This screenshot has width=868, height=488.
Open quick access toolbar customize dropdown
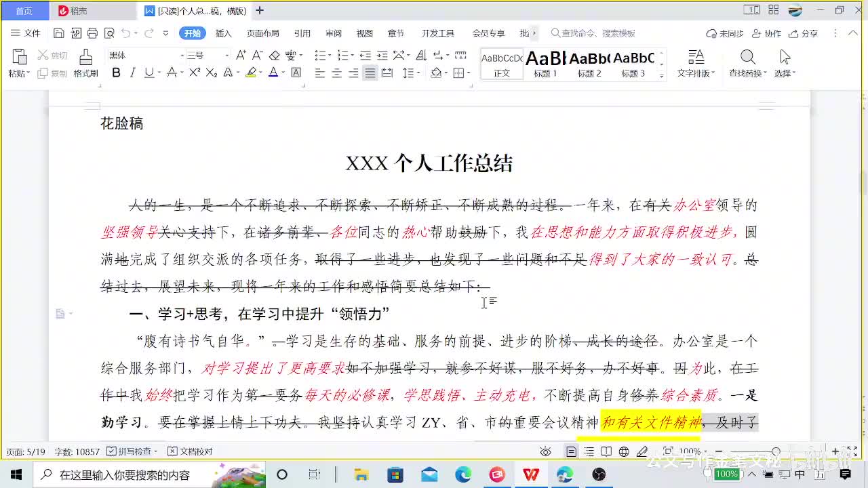pos(166,33)
